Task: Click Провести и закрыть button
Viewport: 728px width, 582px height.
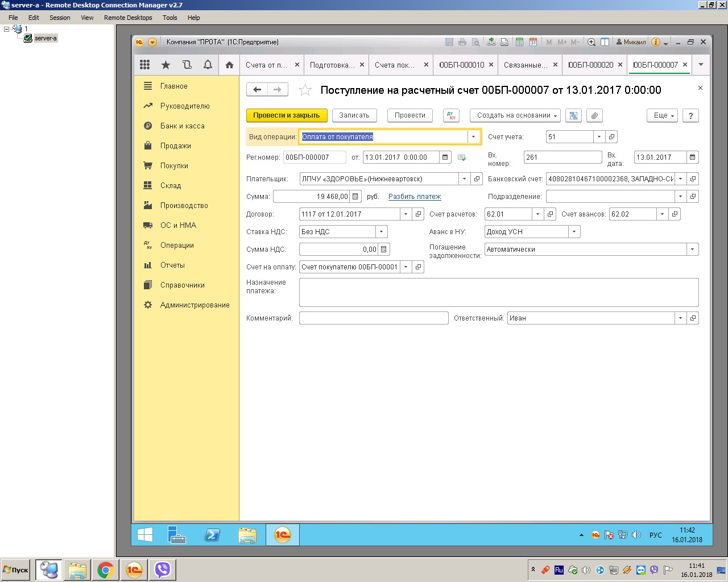Action: tap(287, 115)
